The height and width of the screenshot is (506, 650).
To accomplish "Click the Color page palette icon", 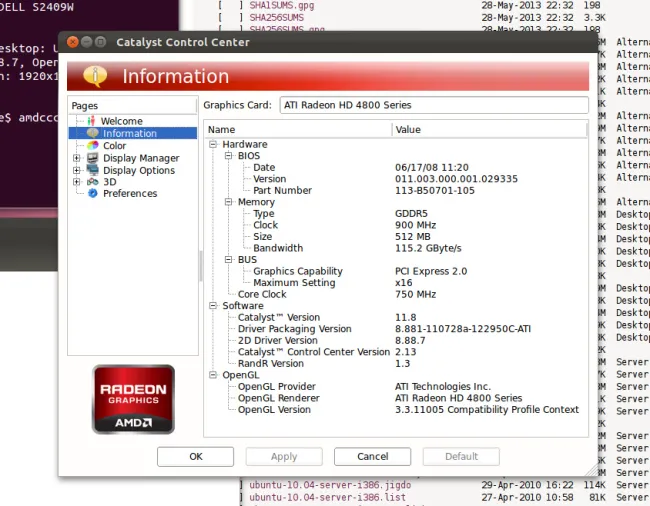I will click(x=92, y=145).
